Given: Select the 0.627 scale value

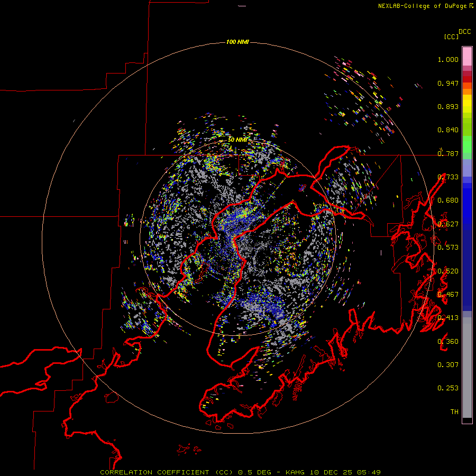Looking at the screenshot, I should pos(448,224).
